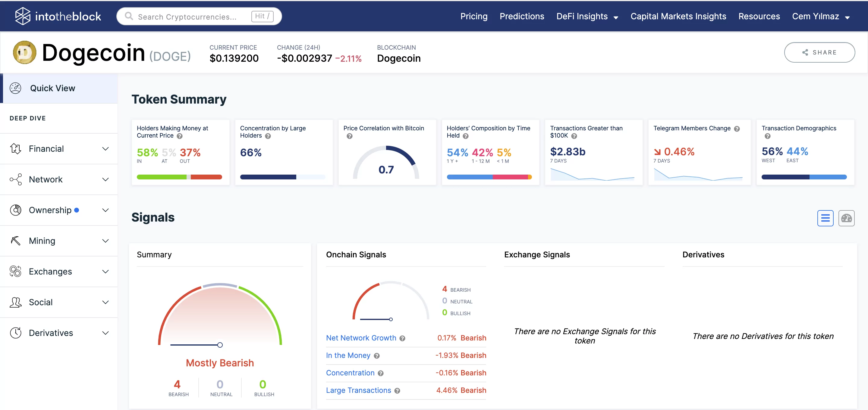Click the Social people icon
The image size is (868, 410).
point(15,302)
